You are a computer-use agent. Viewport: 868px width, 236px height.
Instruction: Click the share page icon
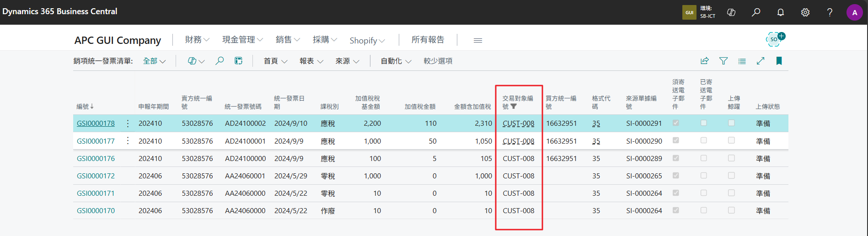(x=705, y=61)
